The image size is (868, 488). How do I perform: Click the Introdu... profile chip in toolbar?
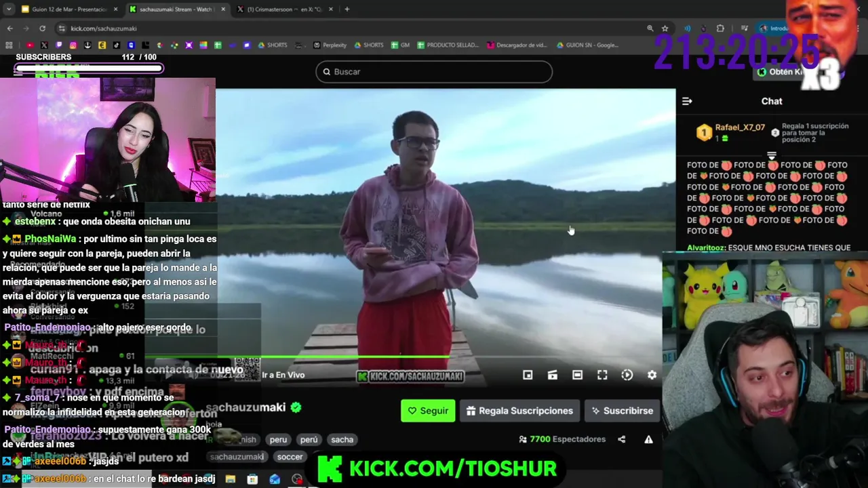click(x=774, y=28)
